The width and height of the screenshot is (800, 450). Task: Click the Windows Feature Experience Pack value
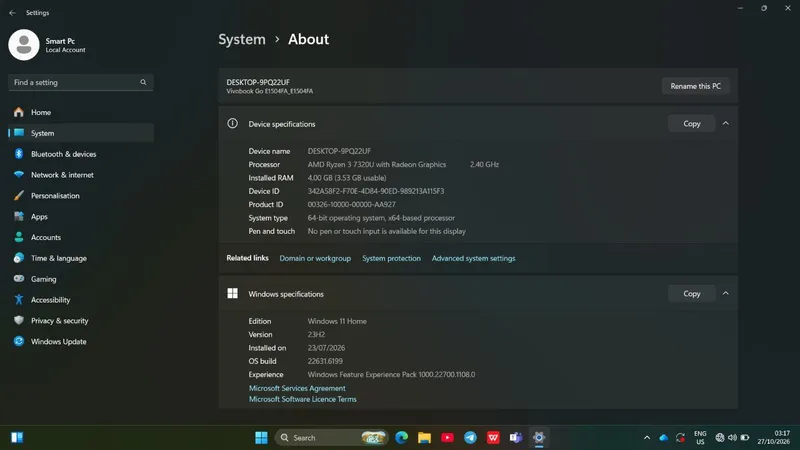tap(391, 374)
